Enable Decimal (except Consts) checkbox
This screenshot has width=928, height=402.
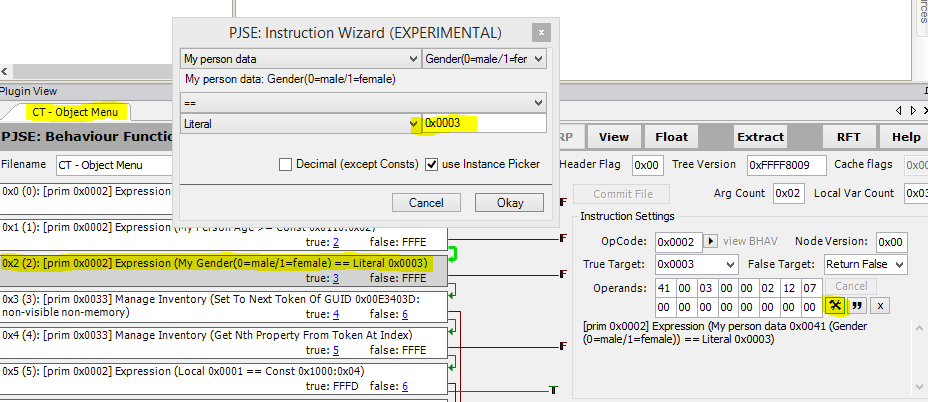click(285, 164)
